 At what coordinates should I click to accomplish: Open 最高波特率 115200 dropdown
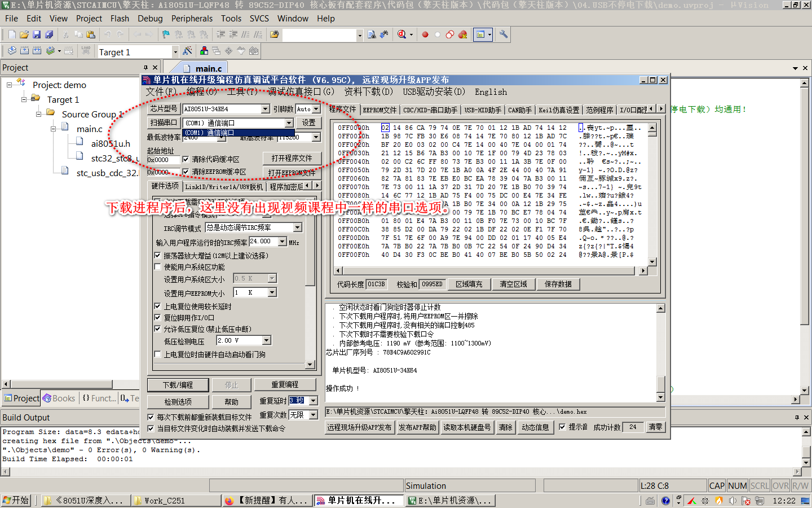316,137
